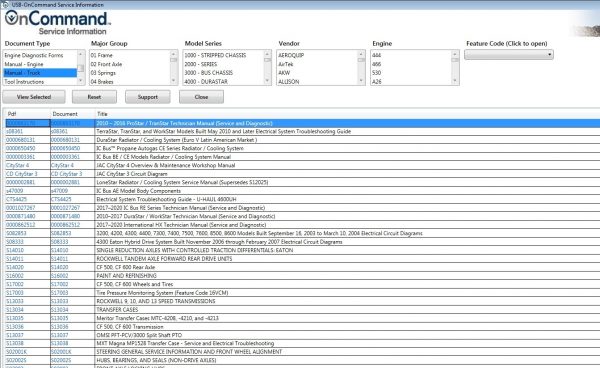Select engine 444

coord(377,55)
